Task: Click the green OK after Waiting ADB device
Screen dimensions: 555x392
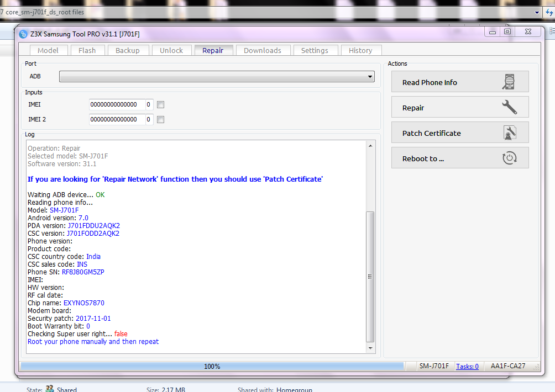Action: (100, 195)
